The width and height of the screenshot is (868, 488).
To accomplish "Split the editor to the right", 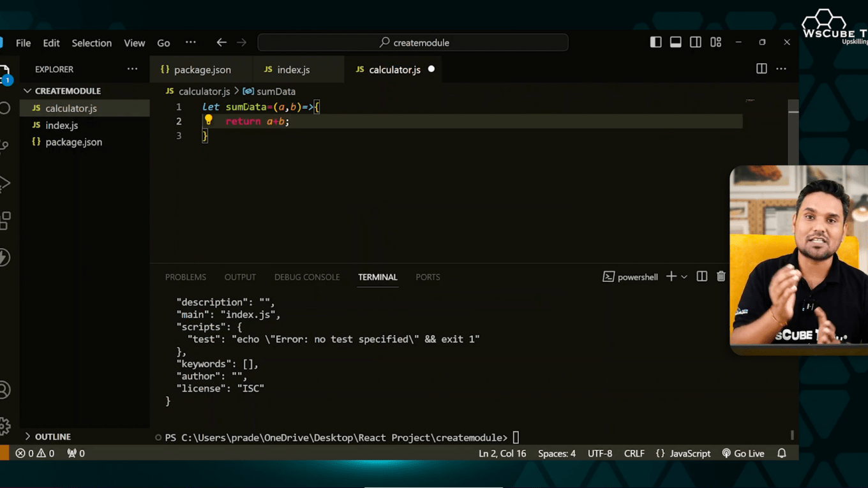I will tap(761, 69).
